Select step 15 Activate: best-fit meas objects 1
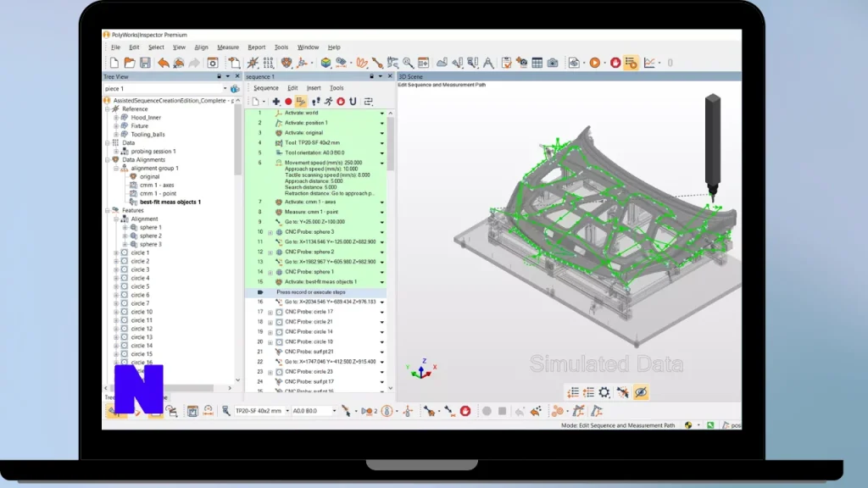The height and width of the screenshot is (488, 868). (315, 282)
